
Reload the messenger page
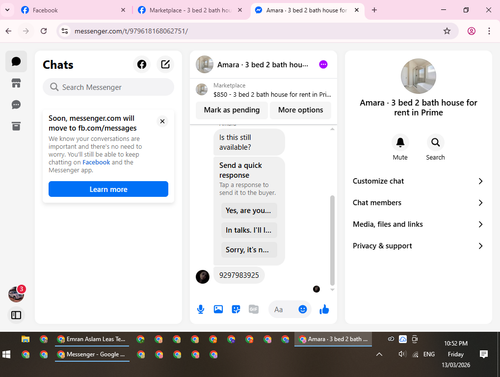pyautogui.click(x=44, y=31)
